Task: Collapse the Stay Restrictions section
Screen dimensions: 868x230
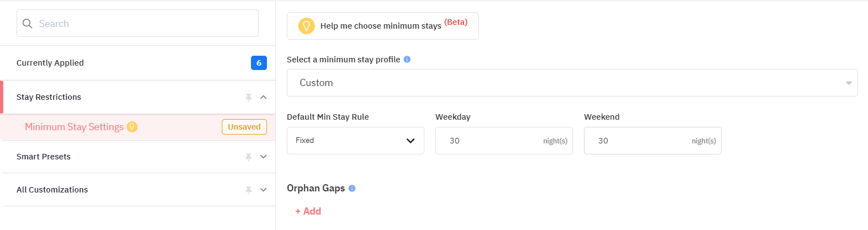Action: [x=263, y=97]
